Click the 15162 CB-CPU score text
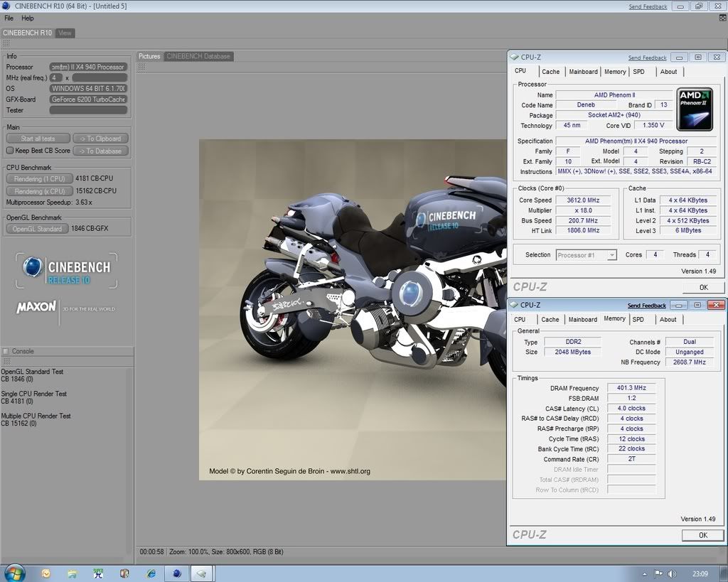The image size is (728, 582). (x=96, y=190)
